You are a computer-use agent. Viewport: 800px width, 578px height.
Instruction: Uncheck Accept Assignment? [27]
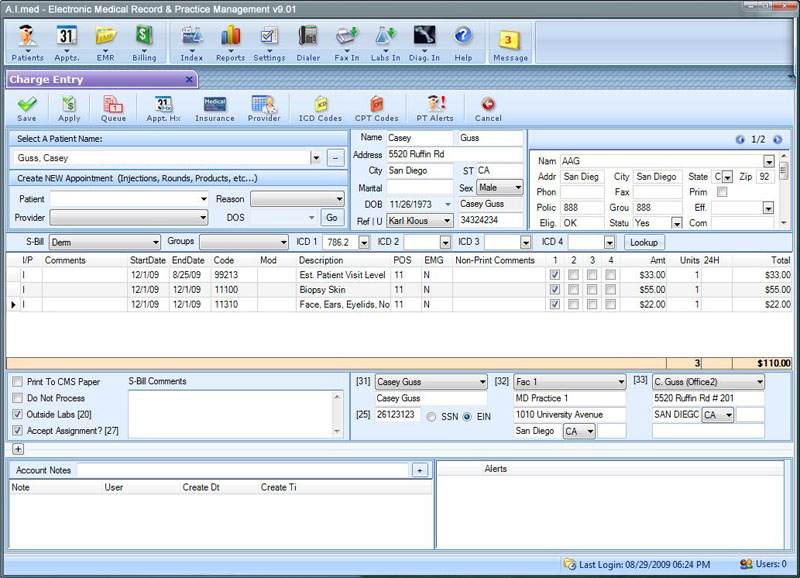17,431
